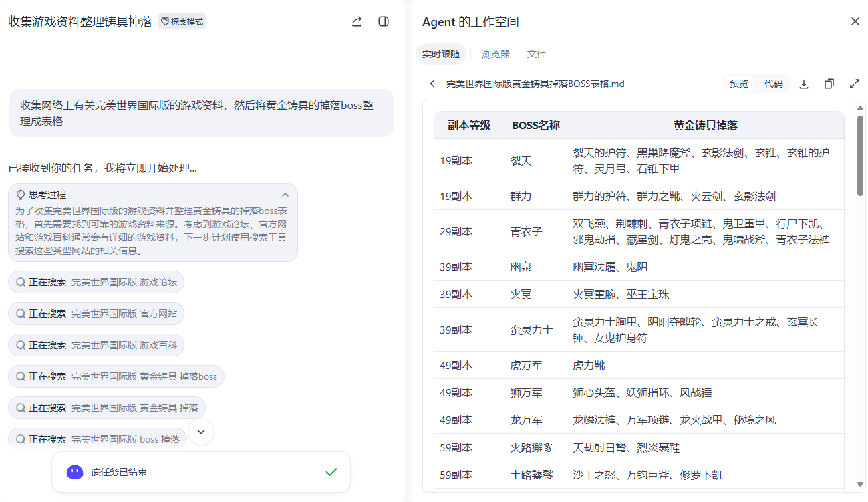Click the 探索模式 badge
Screen dimensions: 868x502
pyautogui.click(x=182, y=21)
